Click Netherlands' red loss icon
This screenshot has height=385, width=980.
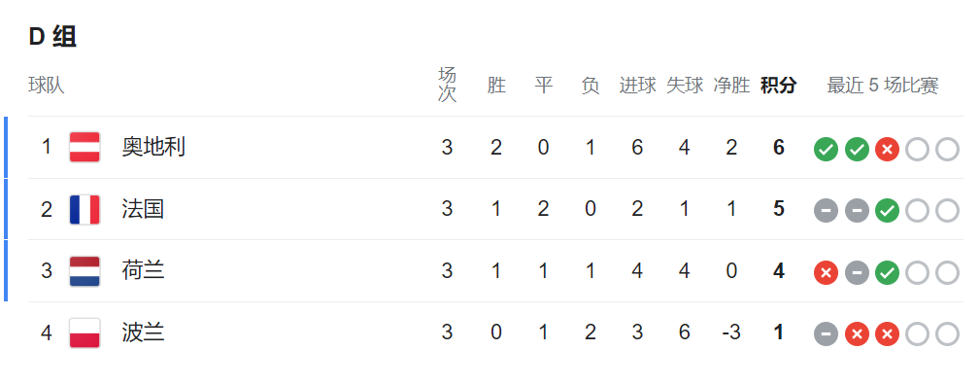click(826, 273)
